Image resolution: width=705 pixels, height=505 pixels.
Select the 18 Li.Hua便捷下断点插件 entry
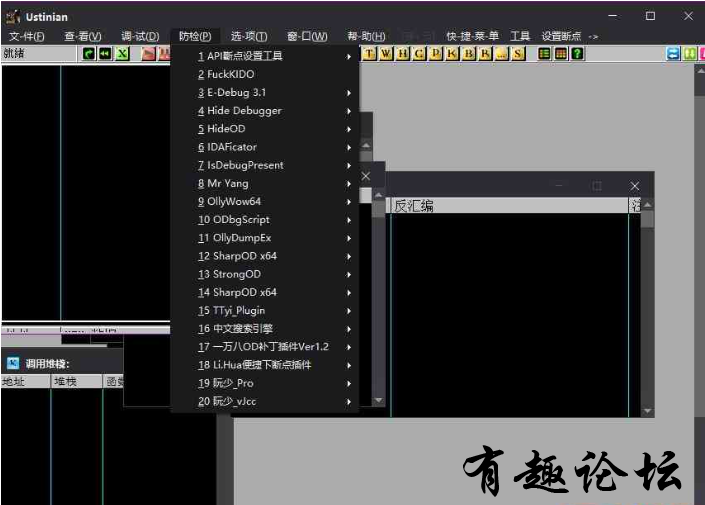[264, 365]
